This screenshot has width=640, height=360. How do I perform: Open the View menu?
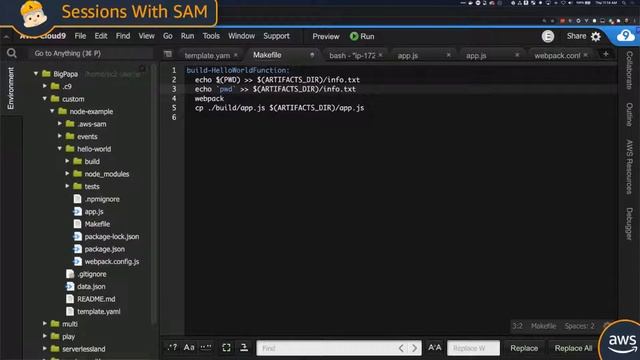(x=146, y=36)
